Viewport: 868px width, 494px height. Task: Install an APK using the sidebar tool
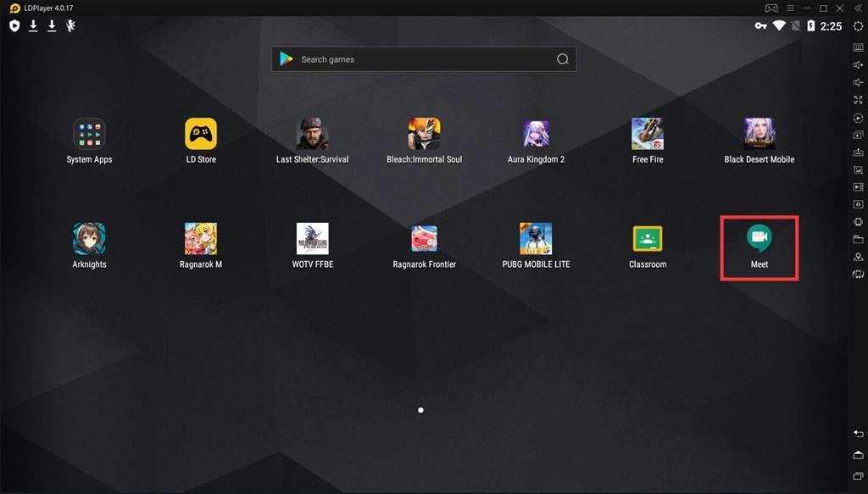(857, 153)
